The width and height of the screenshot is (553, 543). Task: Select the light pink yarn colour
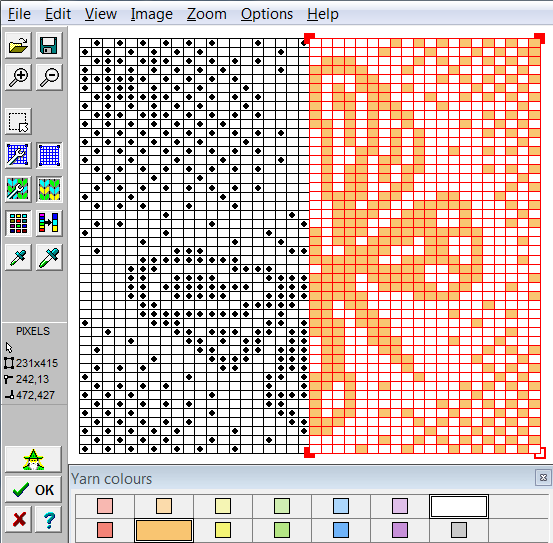[105, 506]
